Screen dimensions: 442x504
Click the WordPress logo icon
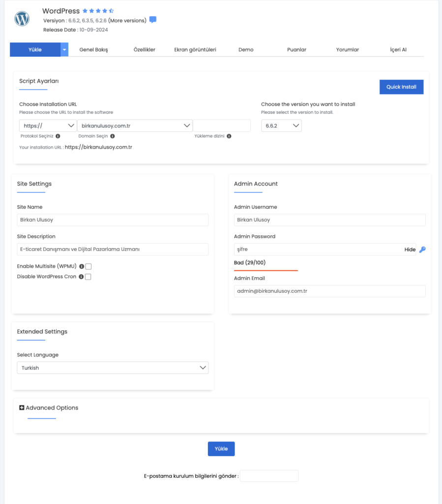(x=22, y=19)
